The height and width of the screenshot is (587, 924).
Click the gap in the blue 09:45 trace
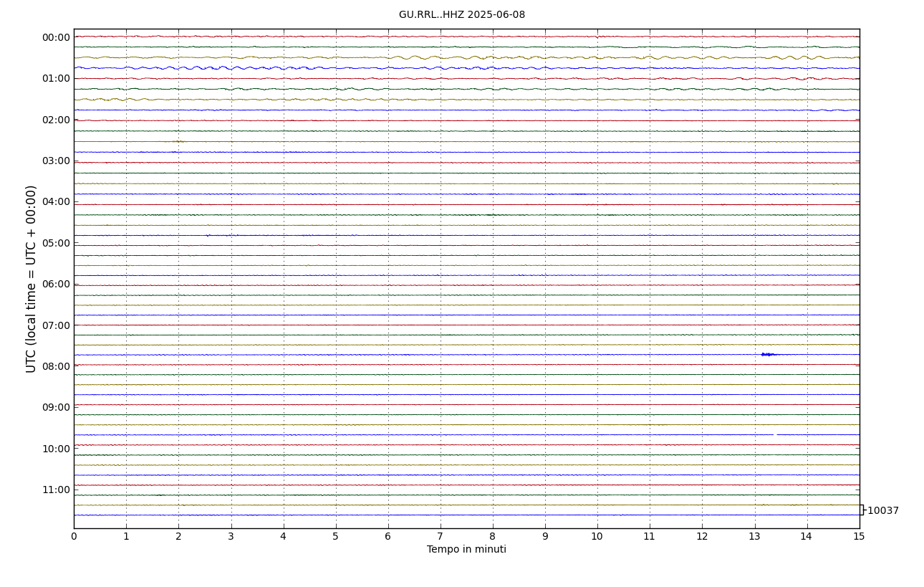pyautogui.click(x=774, y=434)
